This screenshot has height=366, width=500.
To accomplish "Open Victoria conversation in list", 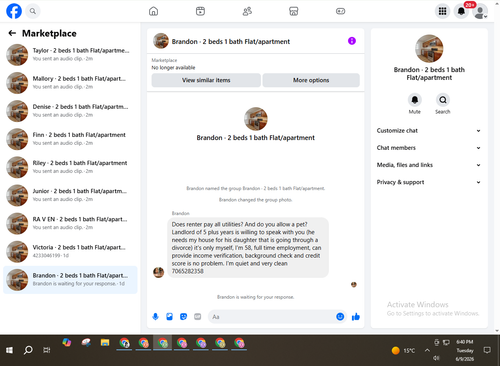I will 70,251.
